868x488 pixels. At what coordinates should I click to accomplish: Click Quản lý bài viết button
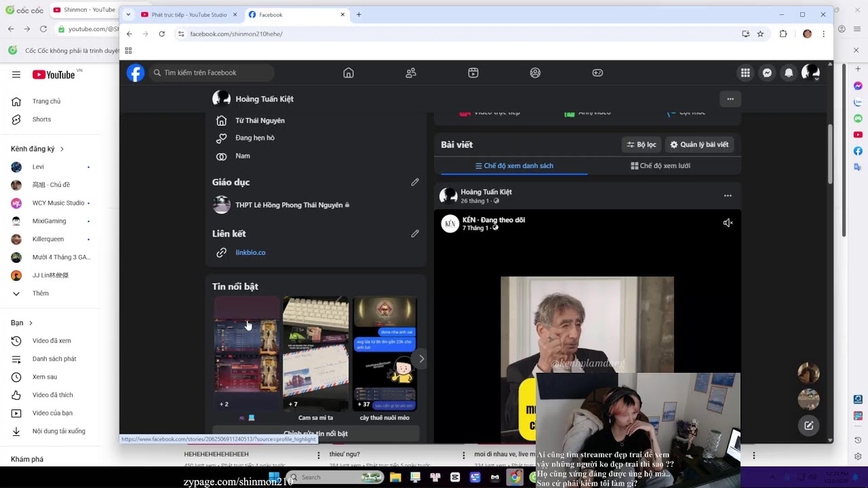(699, 144)
